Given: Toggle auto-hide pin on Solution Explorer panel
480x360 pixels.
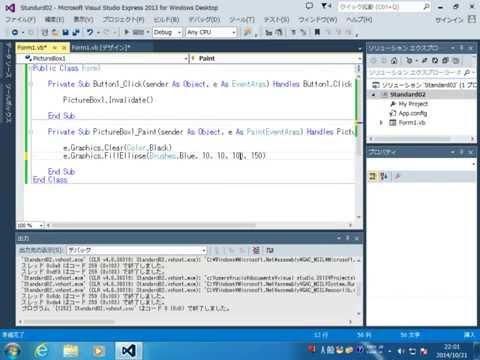Looking at the screenshot, I should [x=462, y=48].
